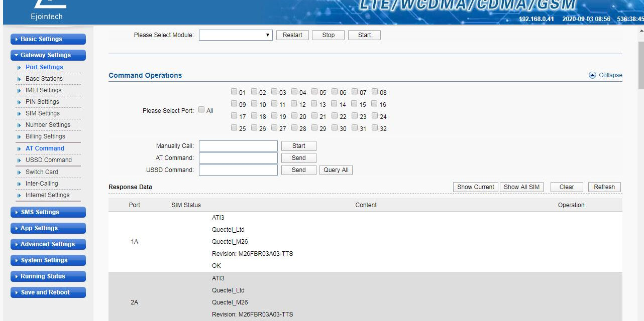Click arrow icon beside Base Stations

19,79
